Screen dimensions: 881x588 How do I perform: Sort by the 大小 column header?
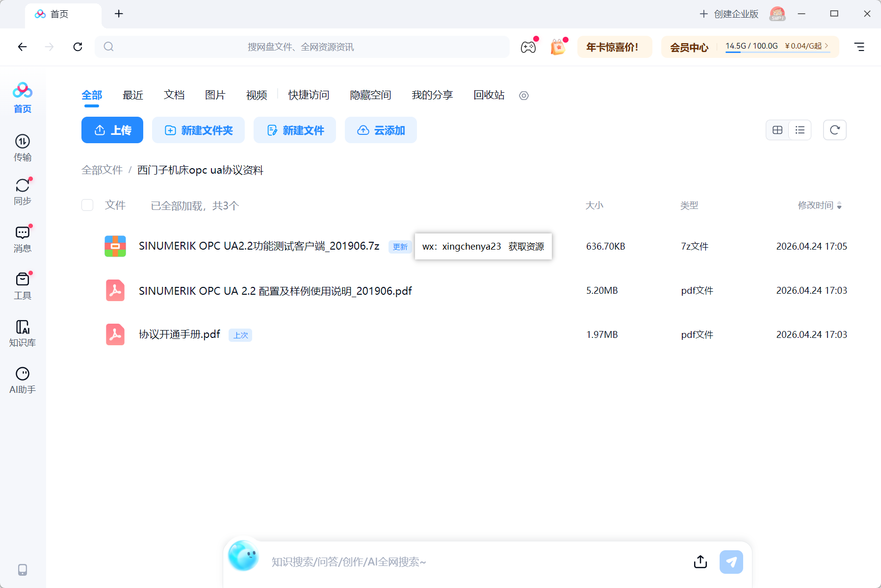click(595, 205)
